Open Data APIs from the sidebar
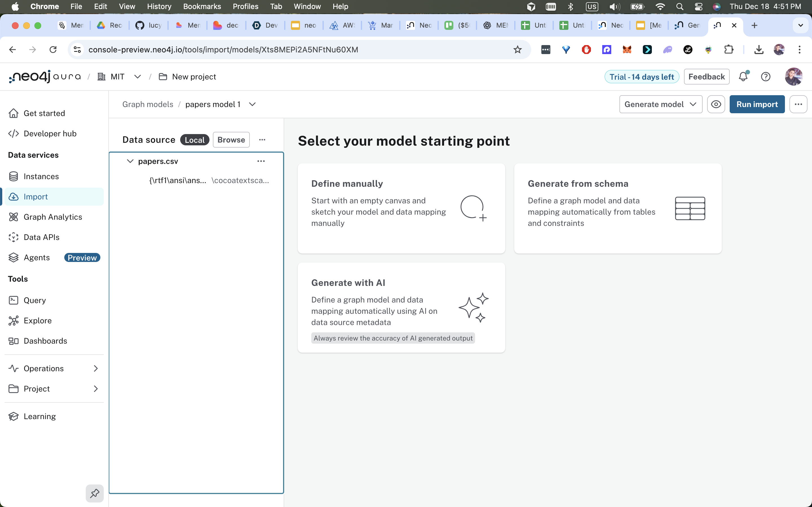 [x=41, y=237]
